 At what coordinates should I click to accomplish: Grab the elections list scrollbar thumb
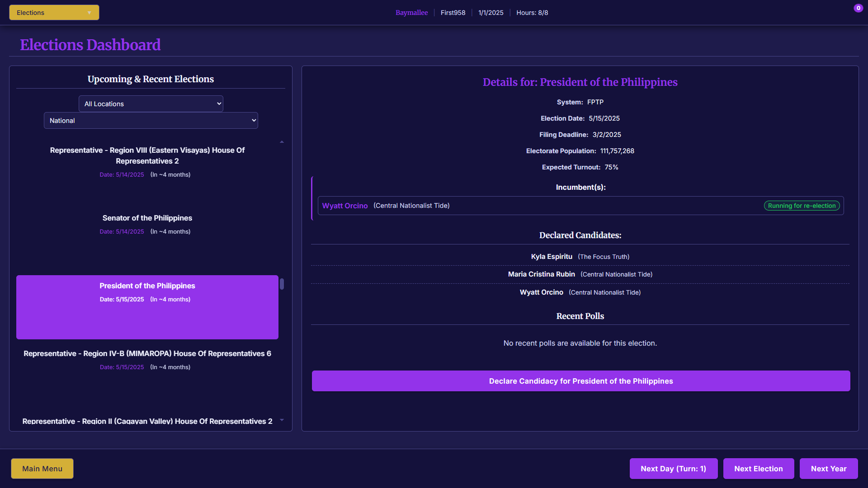pos(282,284)
